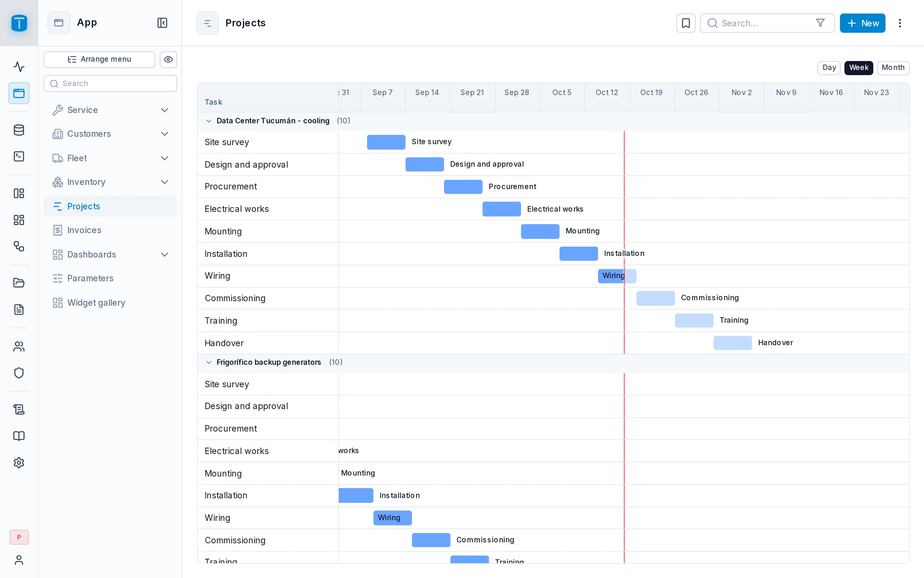
Task: Click the Mounting Gantt bar in Data Center project
Action: point(540,231)
